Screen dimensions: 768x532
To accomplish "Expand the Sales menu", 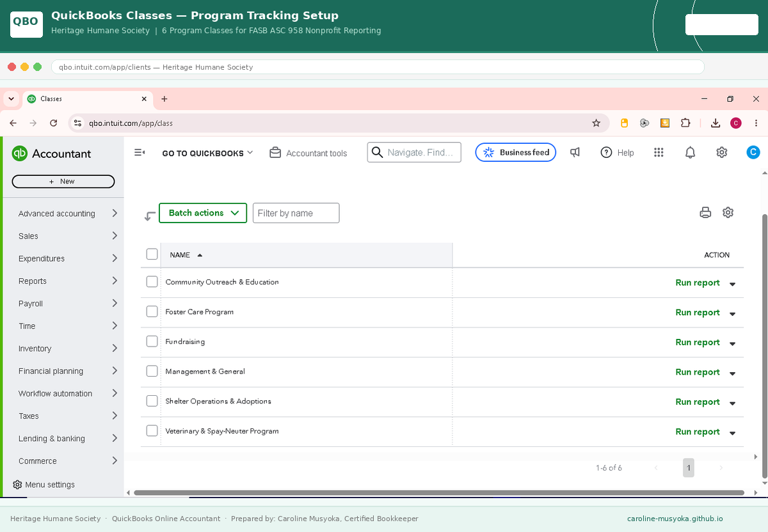I will [68, 236].
